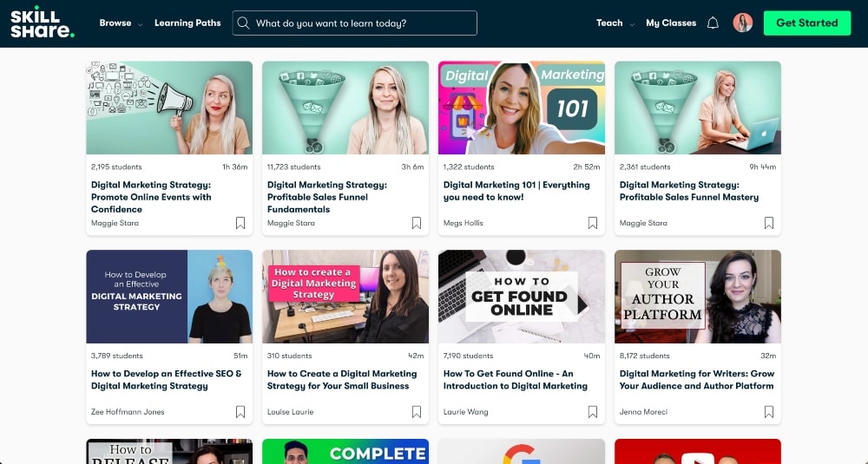Click teacher name Jenna Moreci
The width and height of the screenshot is (868, 464).
[x=644, y=412]
